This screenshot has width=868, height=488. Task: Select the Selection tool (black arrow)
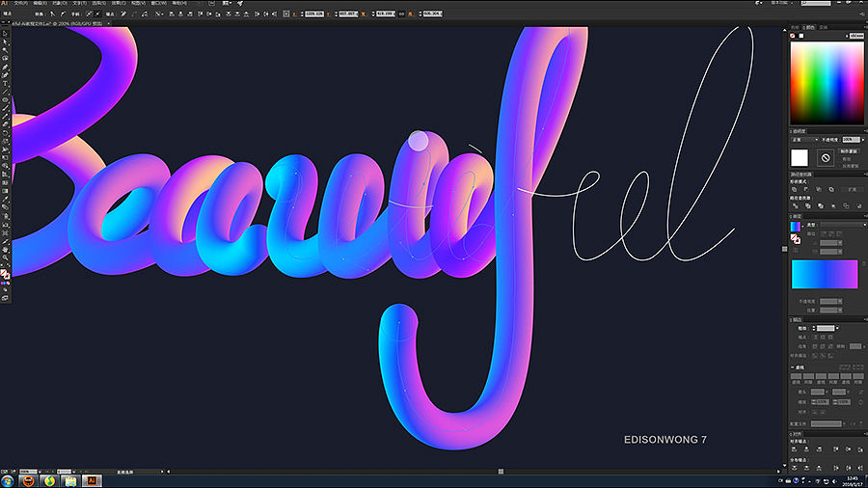click(x=5, y=34)
